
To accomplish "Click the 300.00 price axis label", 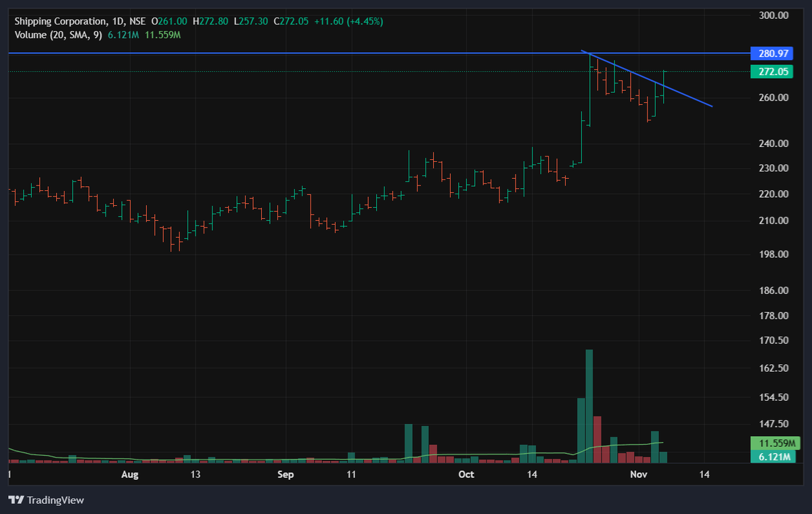I will pos(772,15).
